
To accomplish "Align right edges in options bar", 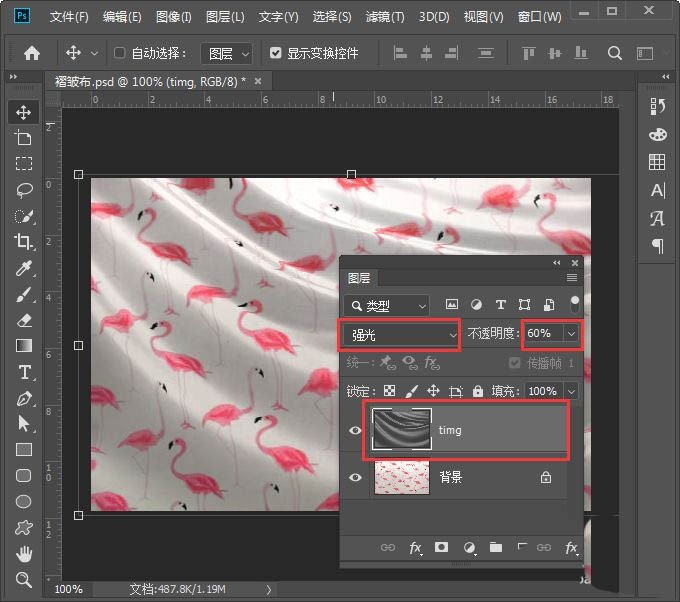I will (x=451, y=53).
